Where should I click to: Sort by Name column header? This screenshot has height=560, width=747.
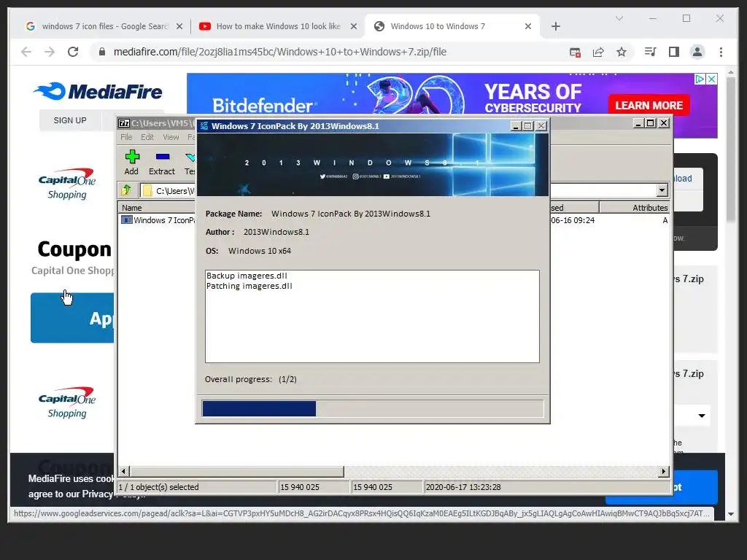[158, 208]
